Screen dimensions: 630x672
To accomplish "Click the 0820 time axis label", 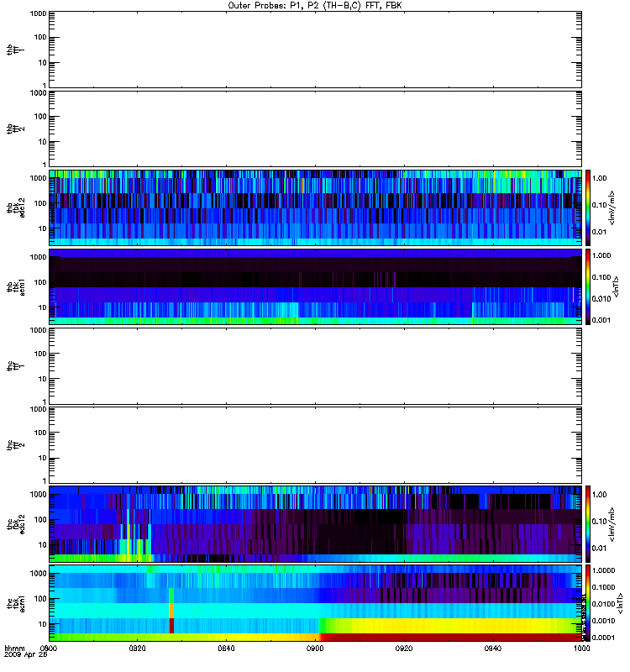I will click(x=137, y=648).
